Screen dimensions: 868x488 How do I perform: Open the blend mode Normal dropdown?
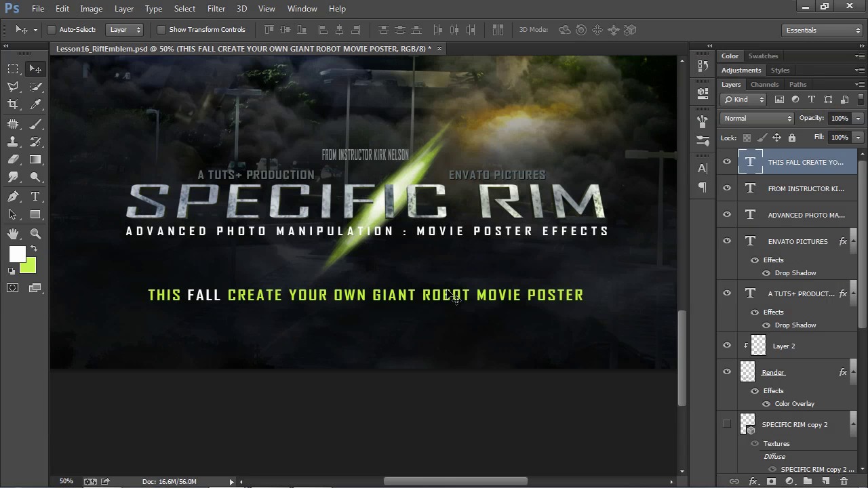757,119
